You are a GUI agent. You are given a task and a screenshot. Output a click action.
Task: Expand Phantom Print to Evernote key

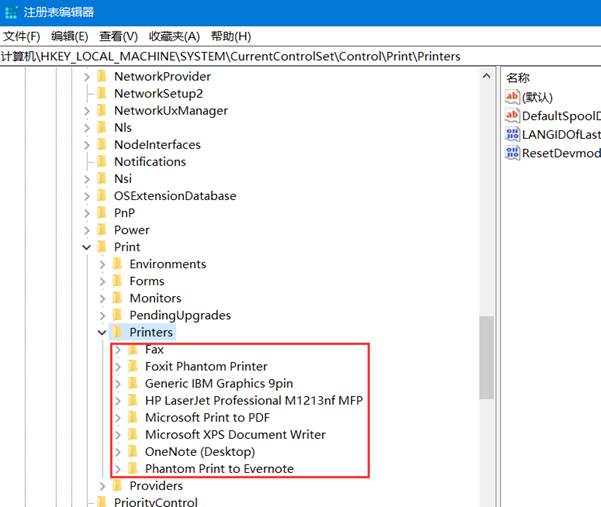point(118,469)
